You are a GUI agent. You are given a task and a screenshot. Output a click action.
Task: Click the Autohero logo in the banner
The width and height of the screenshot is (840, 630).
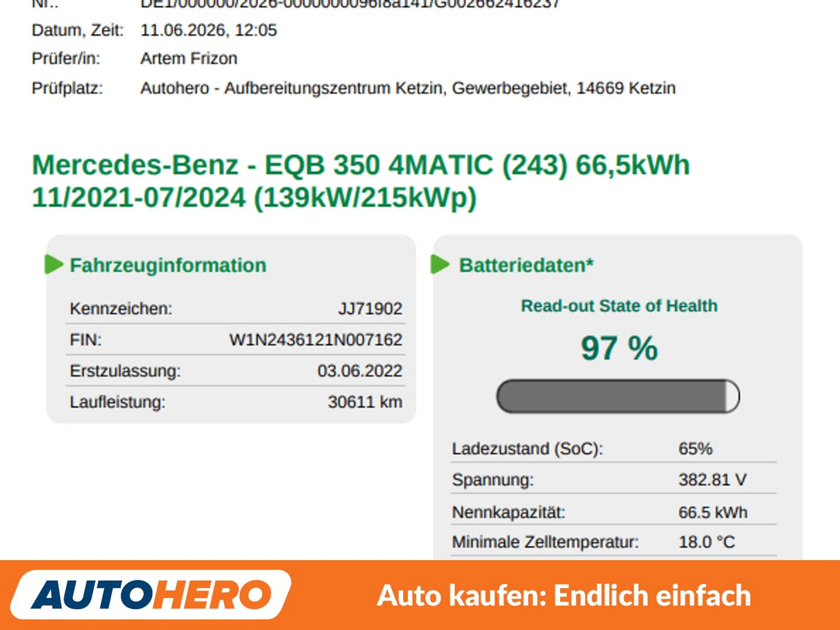pos(151,595)
